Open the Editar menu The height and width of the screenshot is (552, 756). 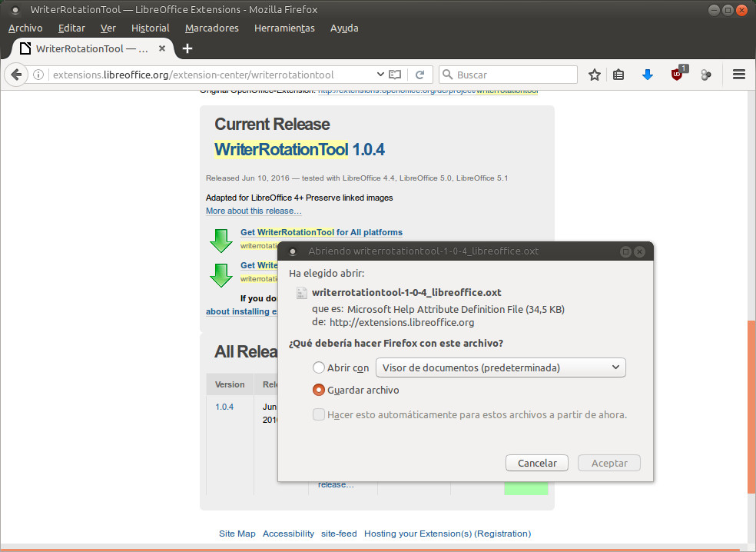(72, 28)
